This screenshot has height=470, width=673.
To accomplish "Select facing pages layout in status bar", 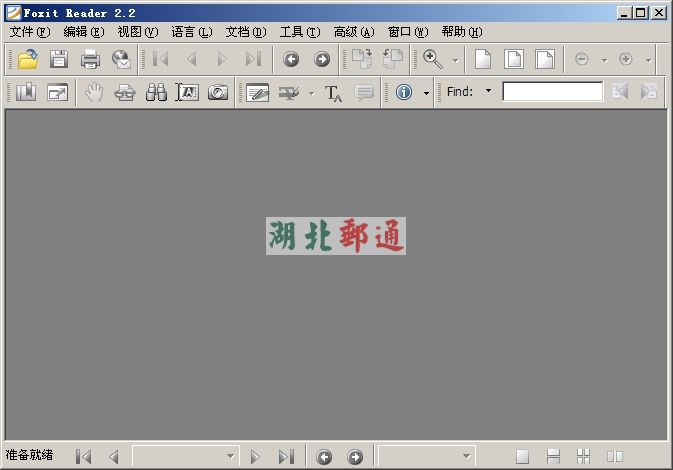I will [615, 456].
